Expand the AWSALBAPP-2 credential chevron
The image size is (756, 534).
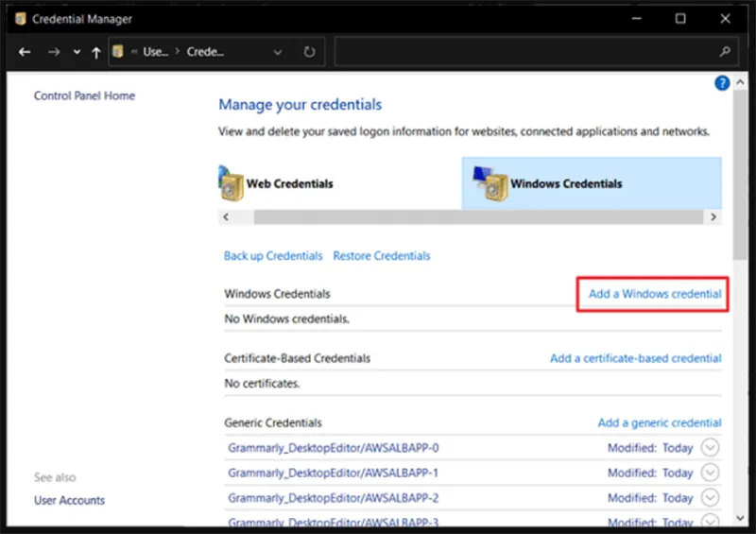(x=711, y=497)
